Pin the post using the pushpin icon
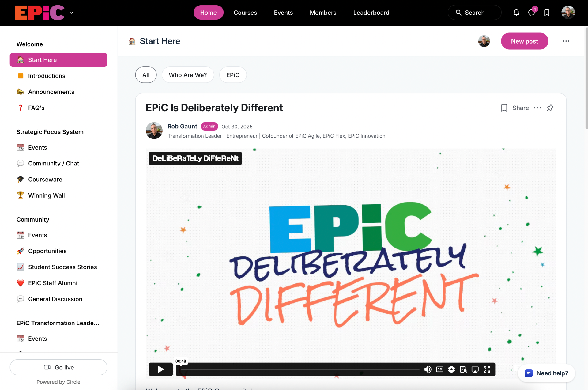The height and width of the screenshot is (390, 588). click(550, 108)
